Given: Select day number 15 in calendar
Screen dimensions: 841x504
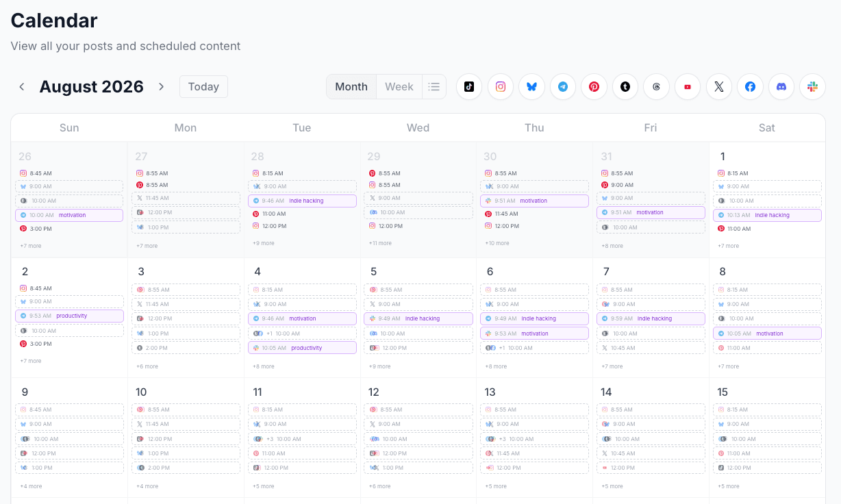Looking at the screenshot, I should click(723, 392).
